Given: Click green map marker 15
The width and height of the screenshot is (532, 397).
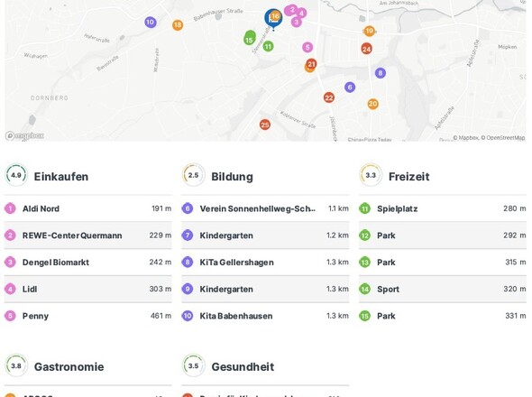Looking at the screenshot, I should point(250,40).
